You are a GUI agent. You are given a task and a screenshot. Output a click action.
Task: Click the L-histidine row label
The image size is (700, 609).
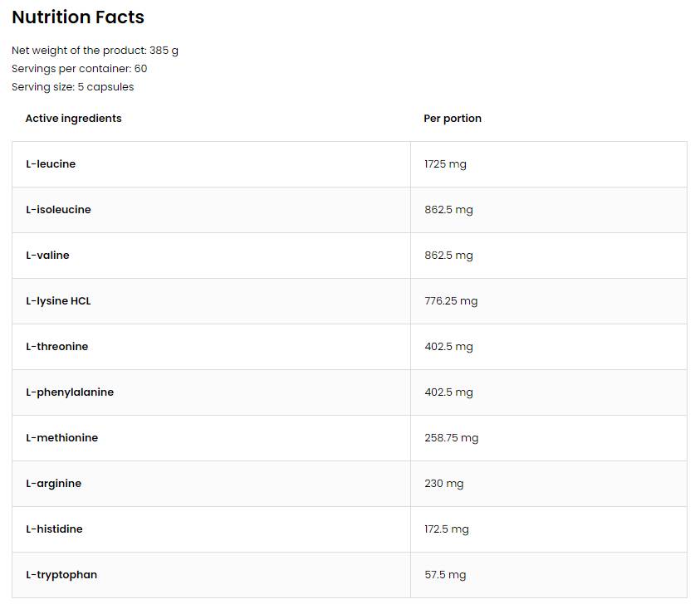tap(54, 529)
